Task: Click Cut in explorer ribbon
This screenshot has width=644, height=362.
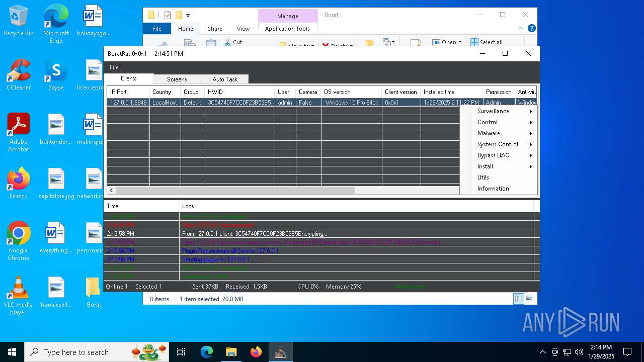Action: (233, 42)
